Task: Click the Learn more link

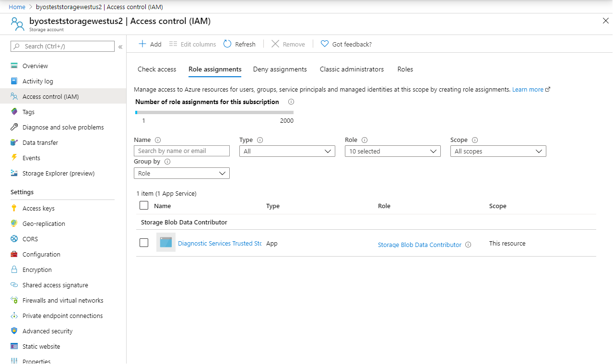Action: [x=528, y=89]
